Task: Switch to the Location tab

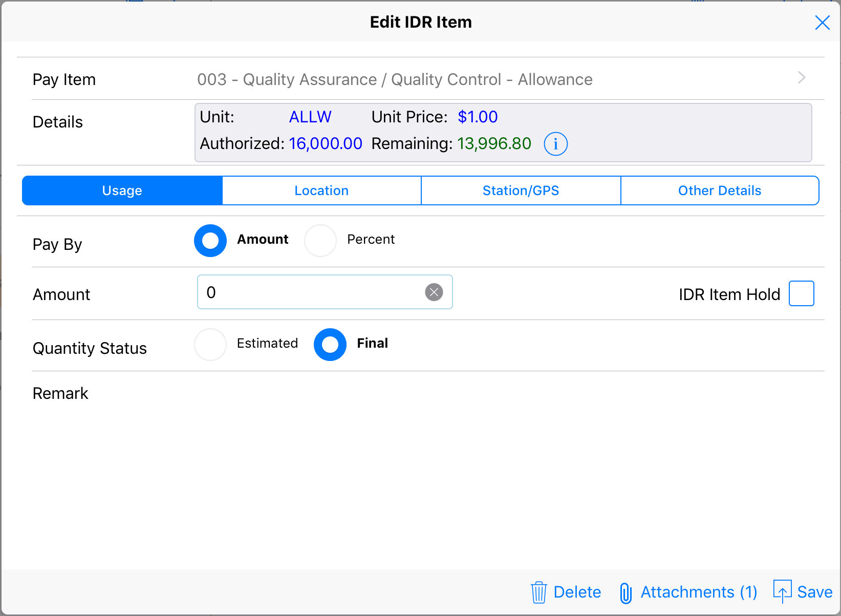Action: (321, 190)
